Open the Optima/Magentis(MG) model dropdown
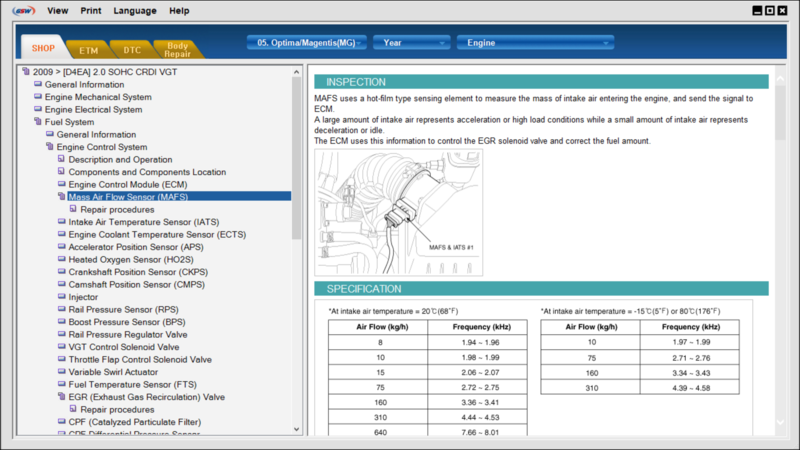 [306, 43]
